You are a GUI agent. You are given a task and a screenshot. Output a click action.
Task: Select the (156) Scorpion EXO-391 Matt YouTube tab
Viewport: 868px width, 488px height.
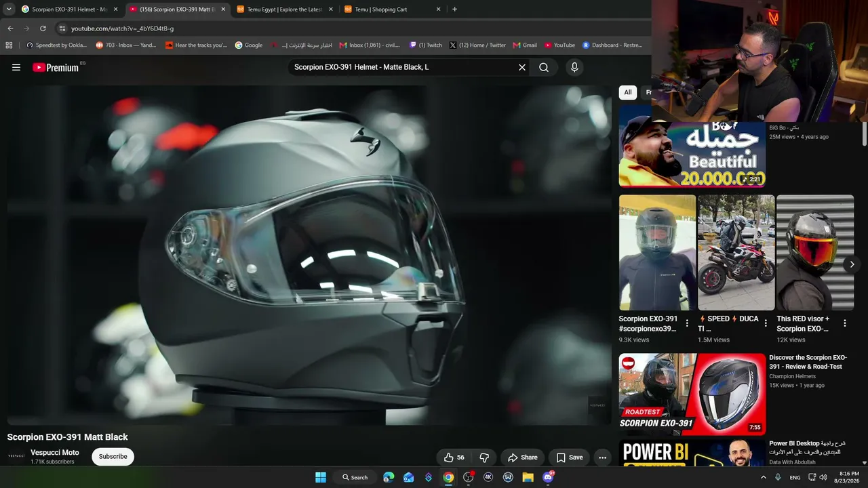177,9
